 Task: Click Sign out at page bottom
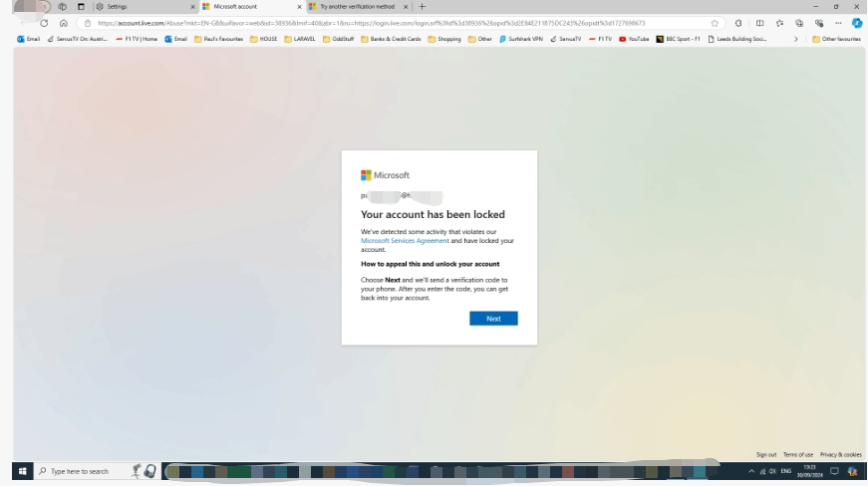tap(766, 454)
